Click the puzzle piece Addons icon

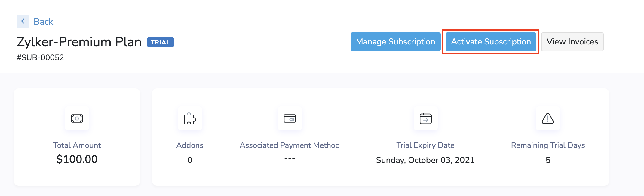190,119
